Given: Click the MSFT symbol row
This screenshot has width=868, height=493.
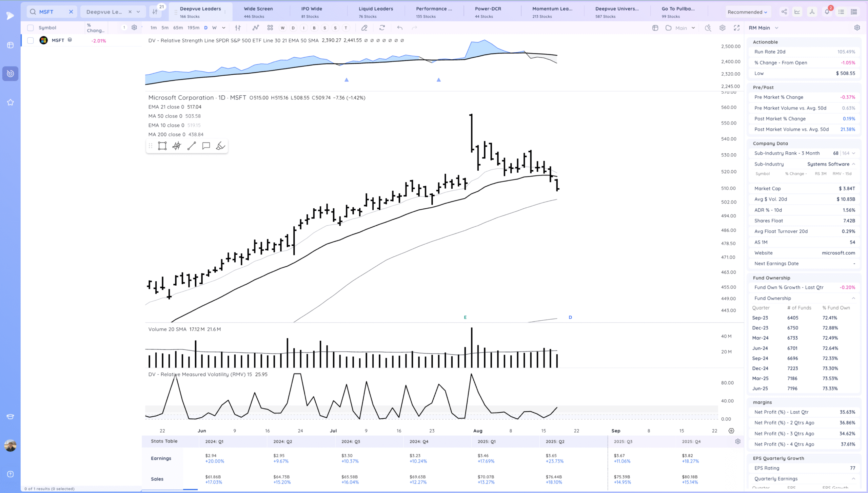Looking at the screenshot, I should 81,40.
